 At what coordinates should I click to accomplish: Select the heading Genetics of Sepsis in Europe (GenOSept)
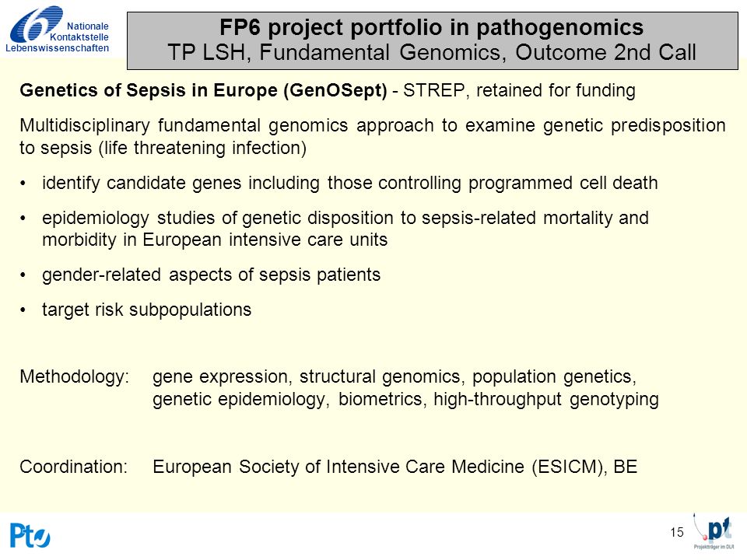coord(203,90)
